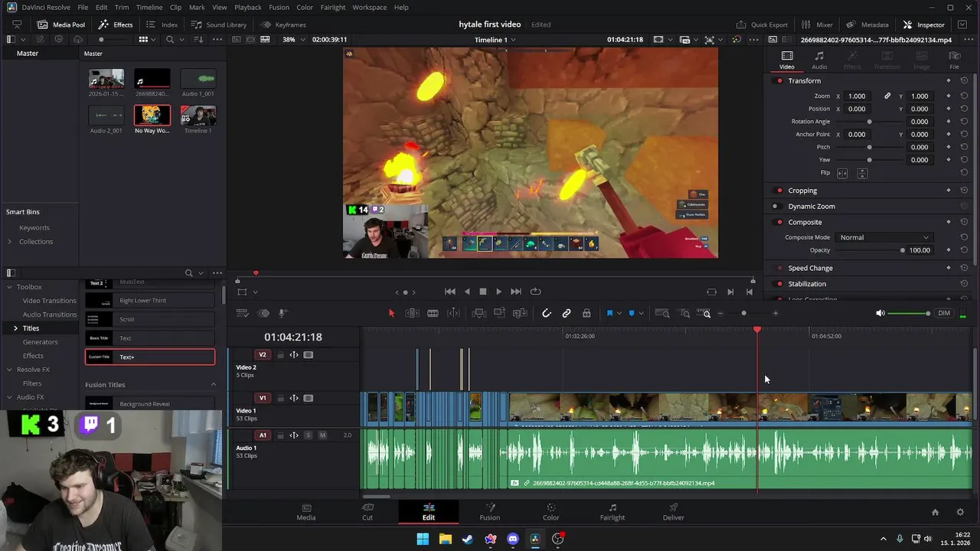
Task: Open File Explorer from taskbar
Action: click(x=445, y=539)
